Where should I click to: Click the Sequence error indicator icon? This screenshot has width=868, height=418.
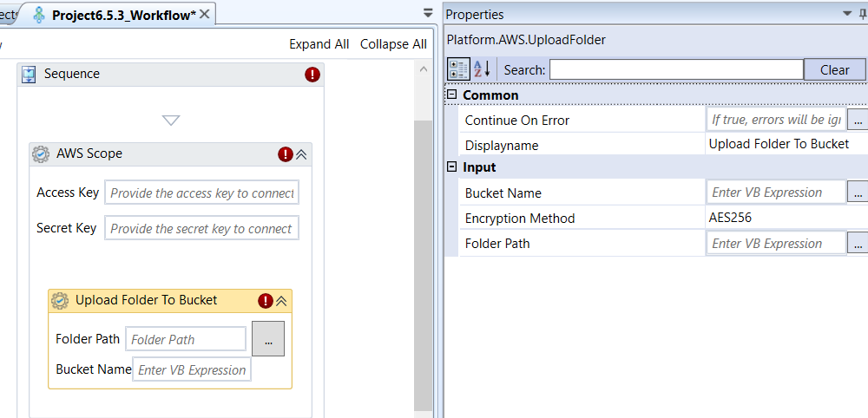[312, 75]
